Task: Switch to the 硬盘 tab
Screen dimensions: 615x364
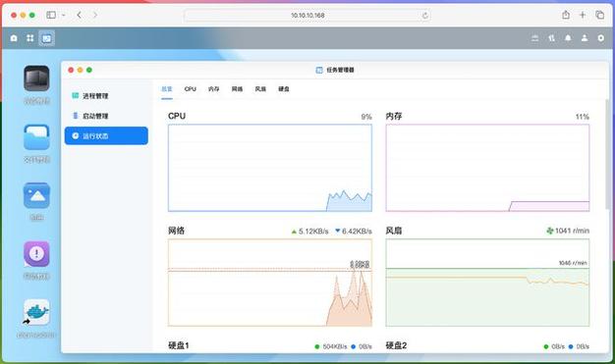Action: [x=284, y=89]
